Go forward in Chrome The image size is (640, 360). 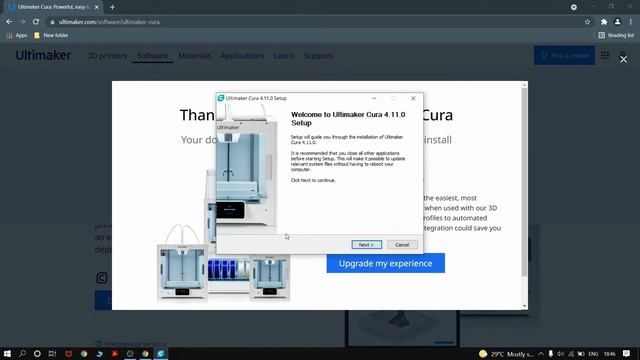click(22, 22)
